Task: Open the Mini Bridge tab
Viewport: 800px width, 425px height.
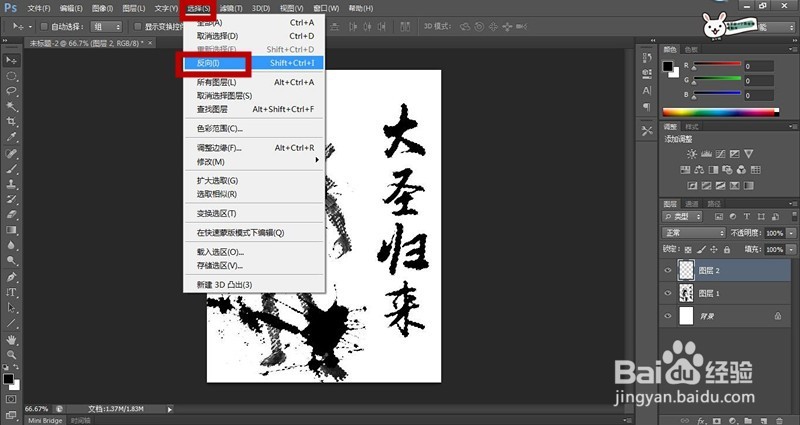Action: click(45, 421)
